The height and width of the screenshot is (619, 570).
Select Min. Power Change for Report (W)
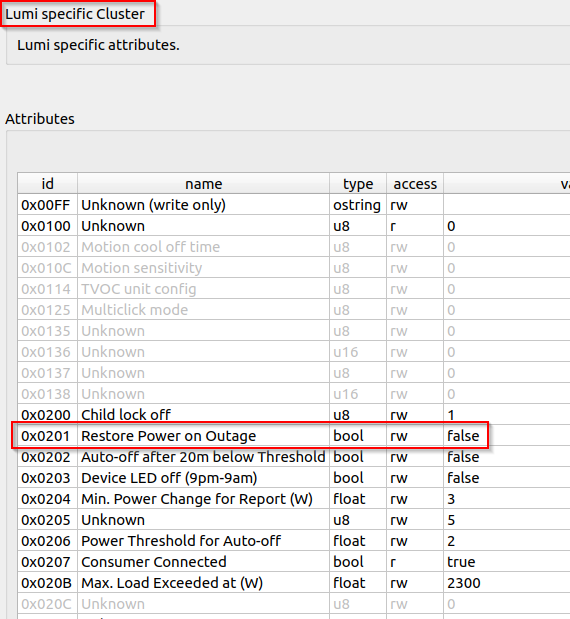[294, 499]
